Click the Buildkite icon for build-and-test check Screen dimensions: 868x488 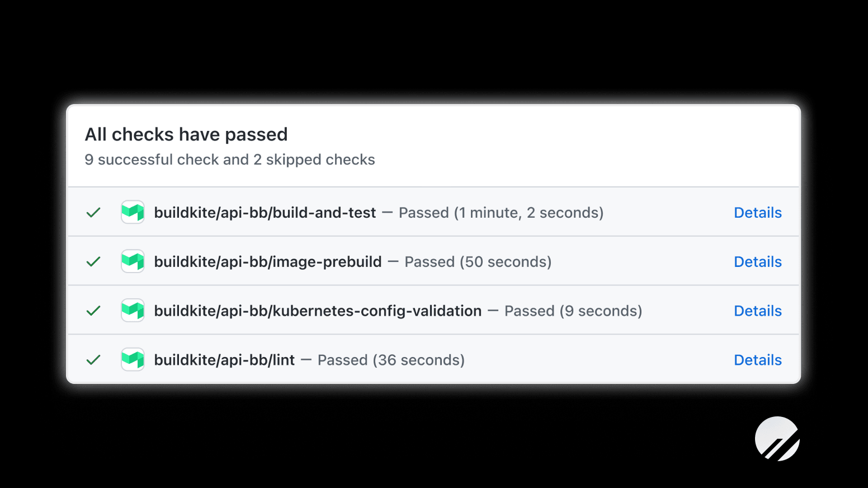pos(133,212)
